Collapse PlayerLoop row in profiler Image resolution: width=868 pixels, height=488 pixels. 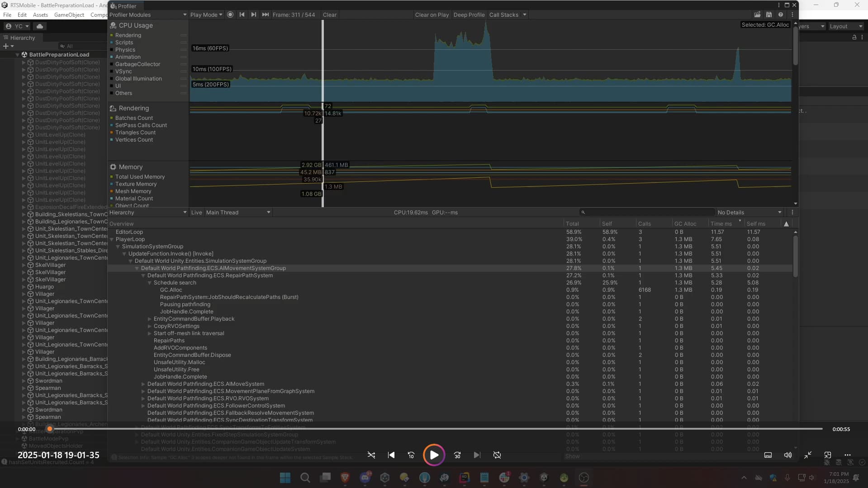tap(111, 239)
